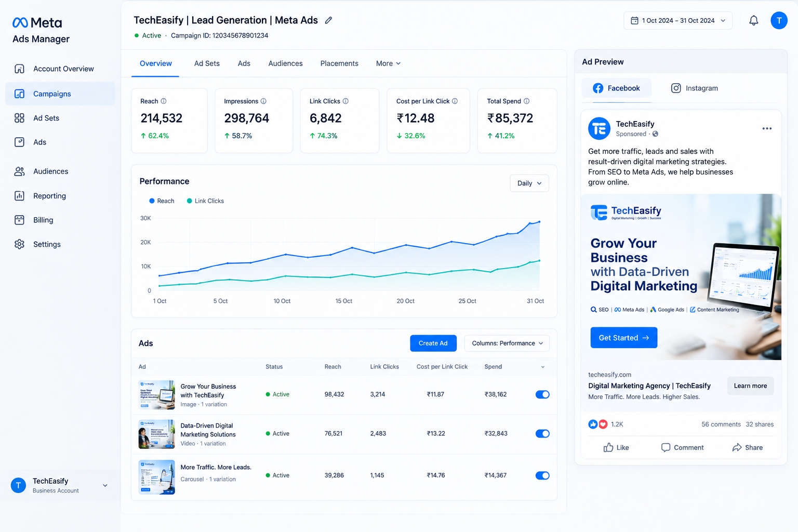Click the Link Clicks legend entry on the chart
Image resolution: width=798 pixels, height=532 pixels.
pyautogui.click(x=205, y=201)
